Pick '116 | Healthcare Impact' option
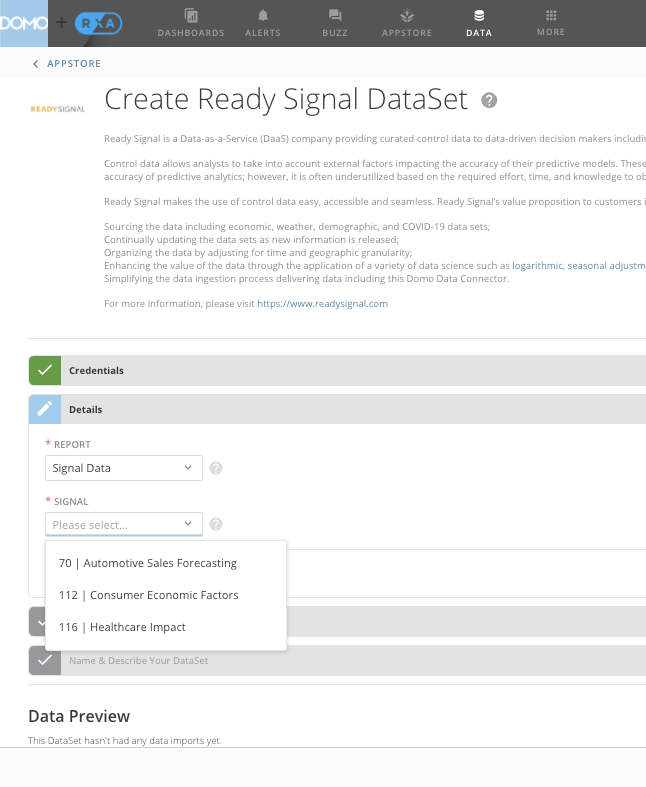 tap(122, 627)
